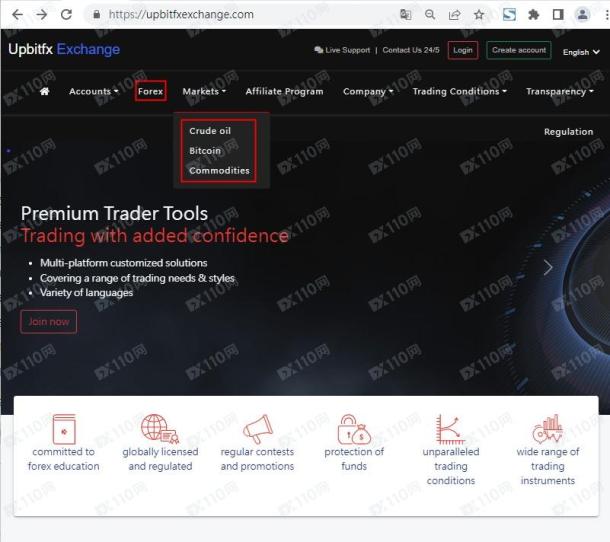Select Commodities from Markets menu
The height and width of the screenshot is (542, 610).
[x=219, y=170]
